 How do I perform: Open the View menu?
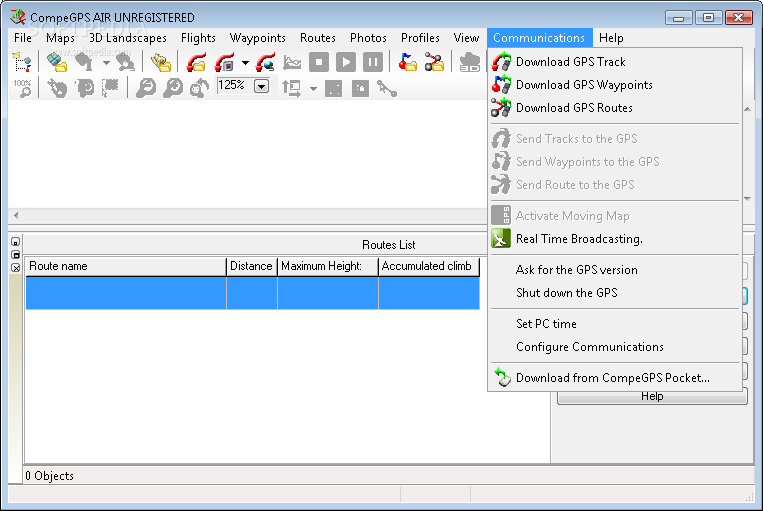tap(466, 37)
